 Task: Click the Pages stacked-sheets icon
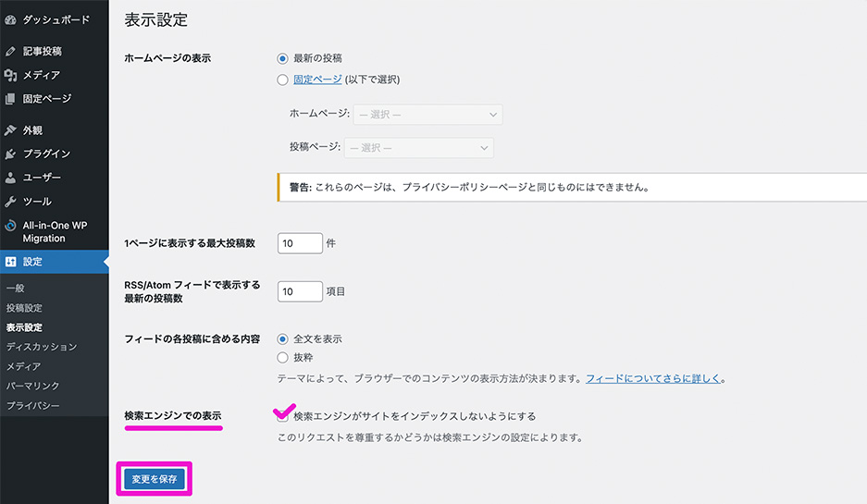tap(10, 99)
